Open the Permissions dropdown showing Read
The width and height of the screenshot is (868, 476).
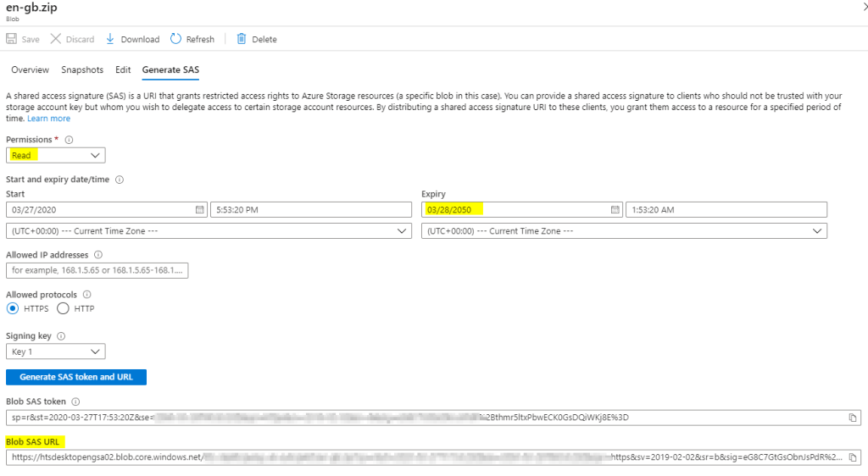[x=56, y=156]
